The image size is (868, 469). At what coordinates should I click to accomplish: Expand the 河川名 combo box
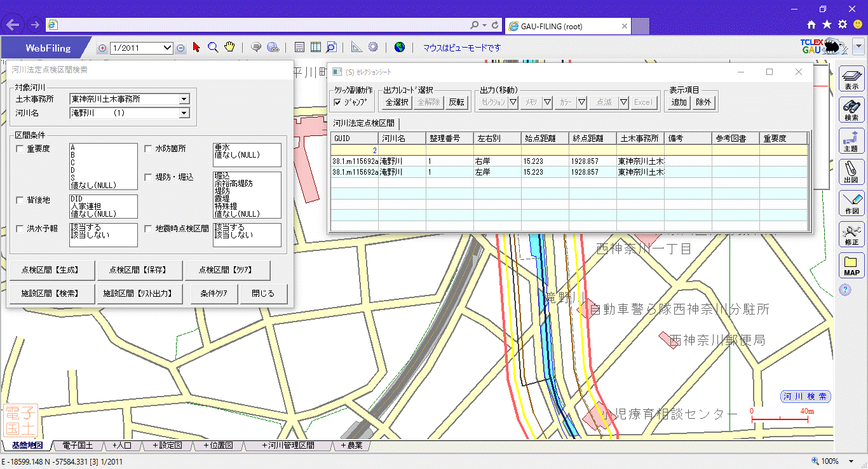click(184, 113)
